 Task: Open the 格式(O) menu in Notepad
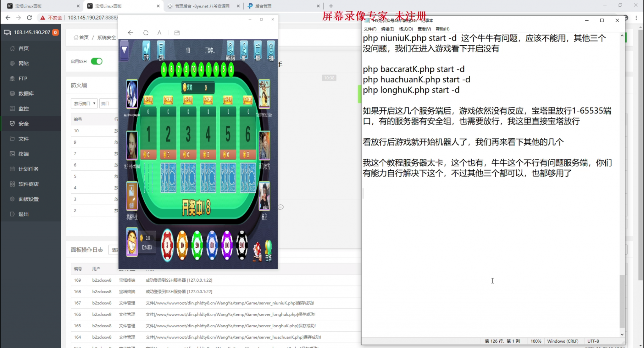tap(406, 29)
